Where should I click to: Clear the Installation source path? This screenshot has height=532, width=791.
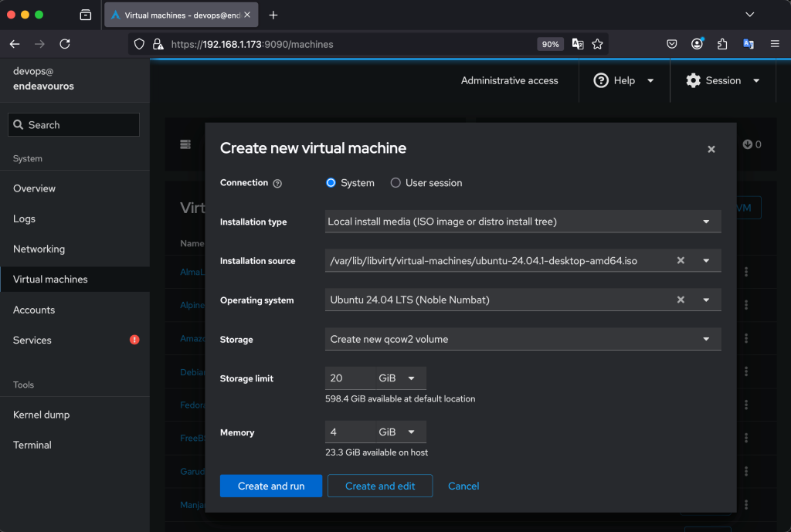(681, 261)
